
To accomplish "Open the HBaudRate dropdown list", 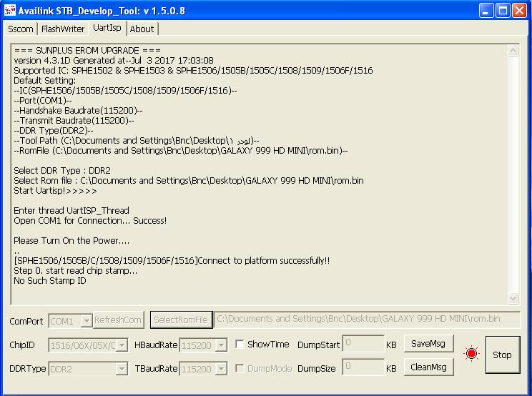I will point(220,345).
